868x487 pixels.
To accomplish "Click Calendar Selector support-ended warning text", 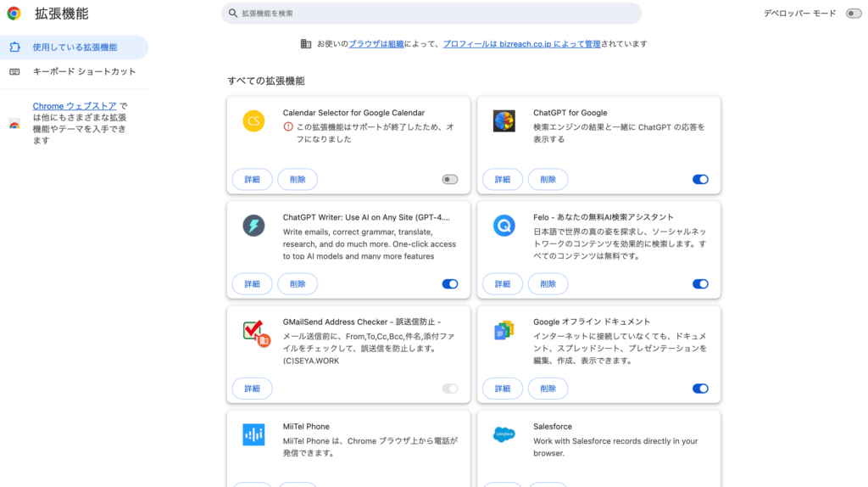I will click(375, 133).
